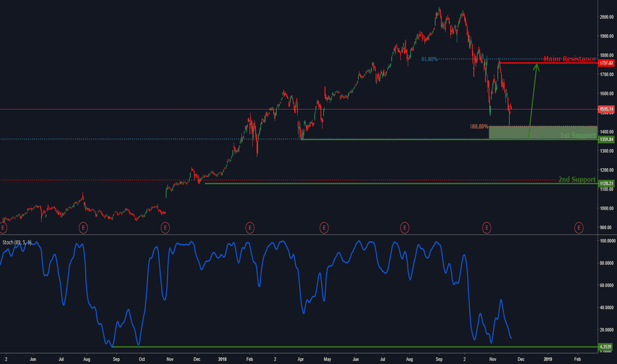Click the 1000.00 price axis label
This screenshot has width=617, height=364.
606,208
